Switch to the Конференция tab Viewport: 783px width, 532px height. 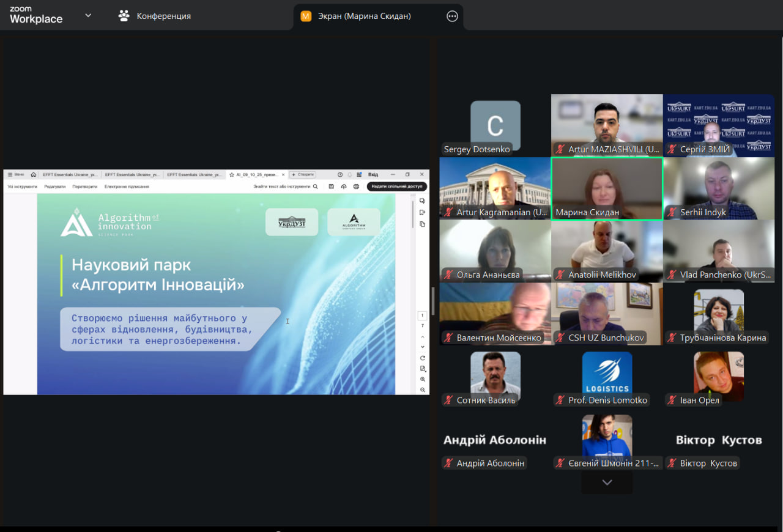click(155, 17)
